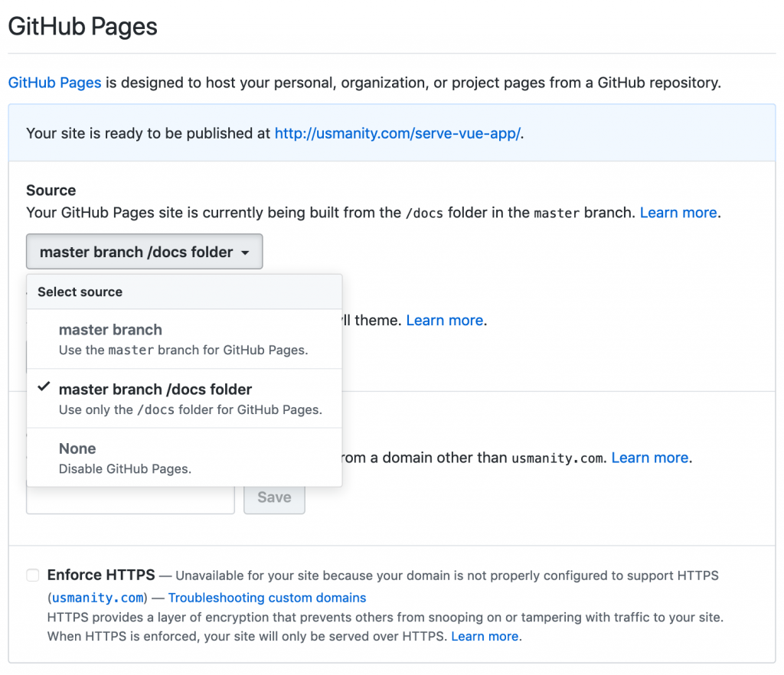Click the checkmark beside /docs folder option
The width and height of the screenshot is (784, 675).
click(x=44, y=386)
